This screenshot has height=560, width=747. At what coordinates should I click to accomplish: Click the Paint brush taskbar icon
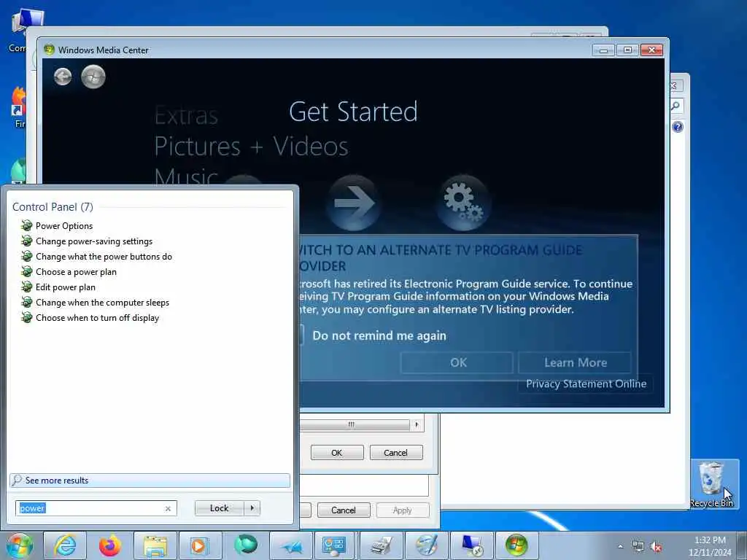(x=426, y=545)
